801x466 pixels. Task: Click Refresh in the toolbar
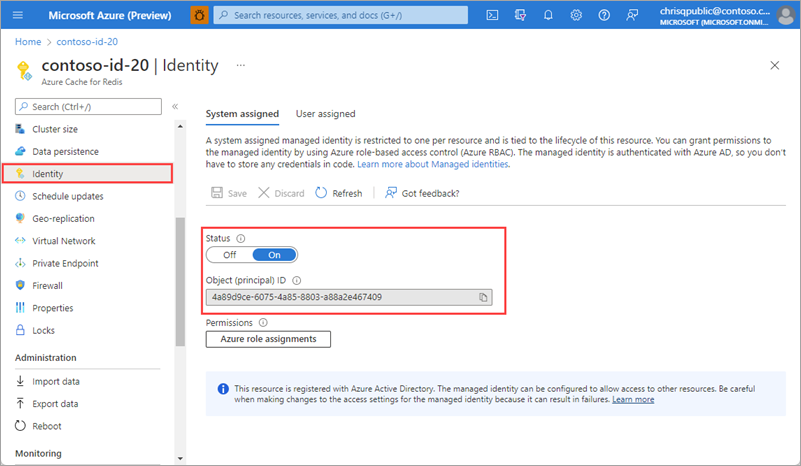pos(339,193)
